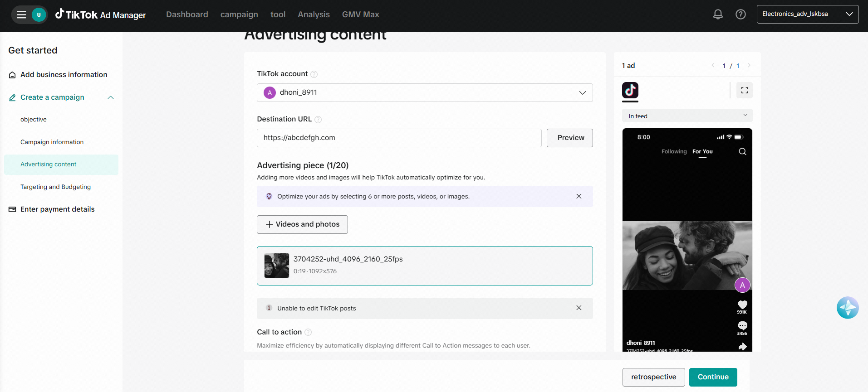The image size is (868, 392).
Task: Collapse the Create a campaign section
Action: [110, 97]
